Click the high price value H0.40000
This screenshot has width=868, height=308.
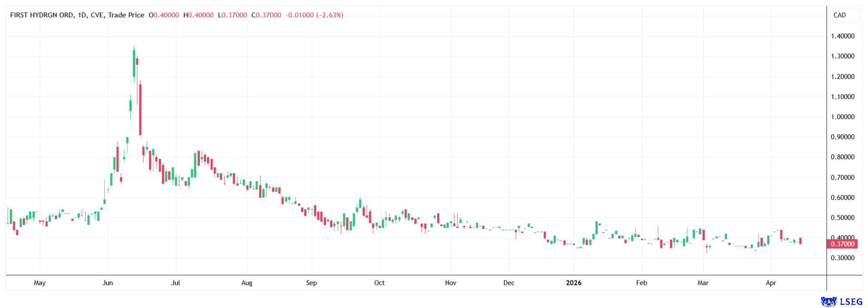point(198,15)
